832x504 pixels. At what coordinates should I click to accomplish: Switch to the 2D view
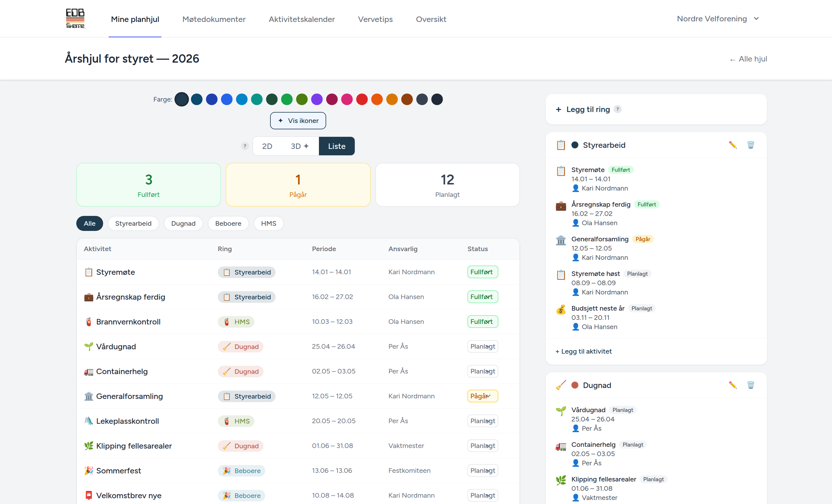coord(267,146)
